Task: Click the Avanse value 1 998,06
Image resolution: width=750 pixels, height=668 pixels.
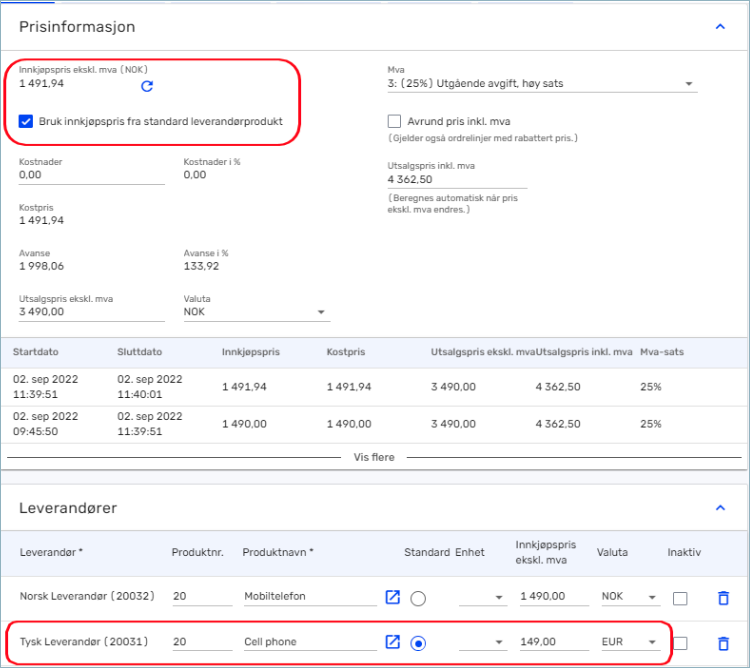Action: tap(41, 266)
